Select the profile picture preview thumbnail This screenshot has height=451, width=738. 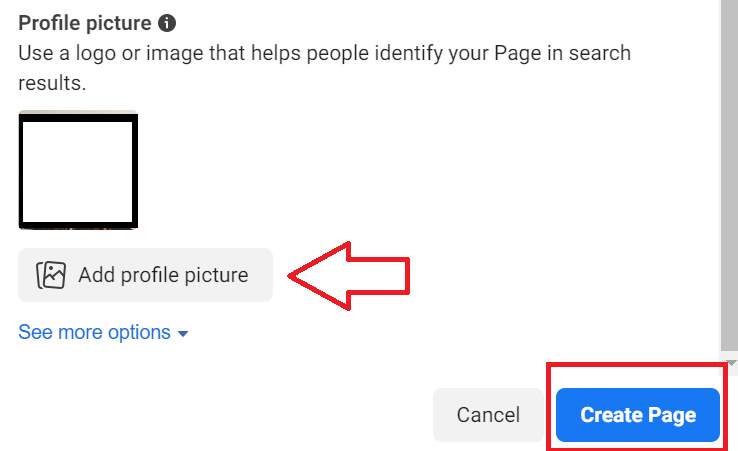pos(78,170)
